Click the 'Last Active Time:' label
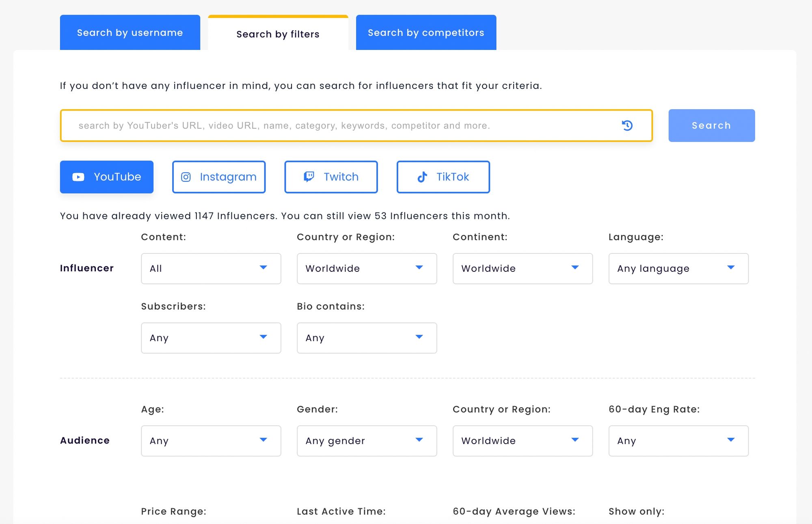Image resolution: width=812 pixels, height=524 pixels. click(341, 511)
